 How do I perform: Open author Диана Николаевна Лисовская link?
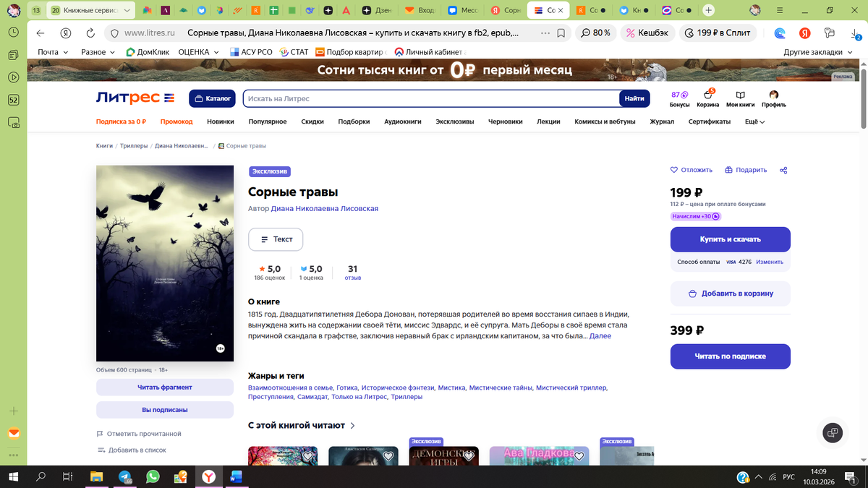[325, 208]
